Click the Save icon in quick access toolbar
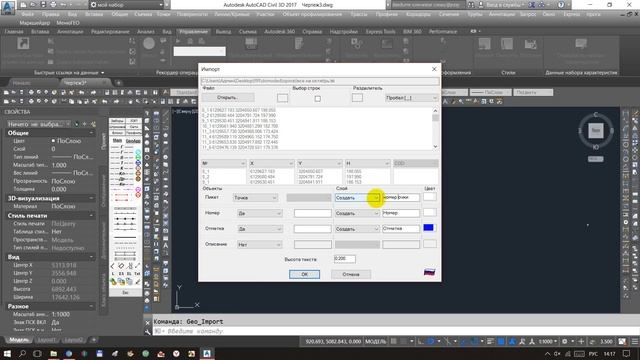The width and height of the screenshot is (640, 360). click(x=43, y=5)
